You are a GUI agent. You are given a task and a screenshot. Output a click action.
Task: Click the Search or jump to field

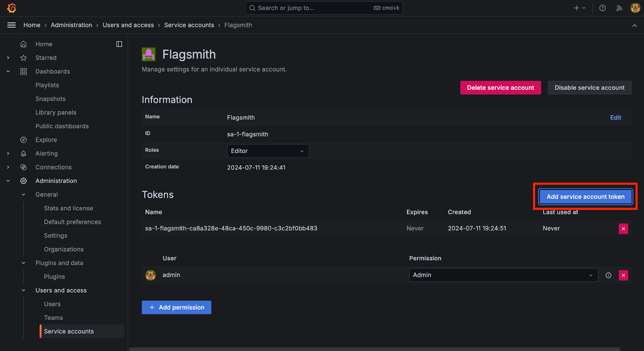(324, 8)
